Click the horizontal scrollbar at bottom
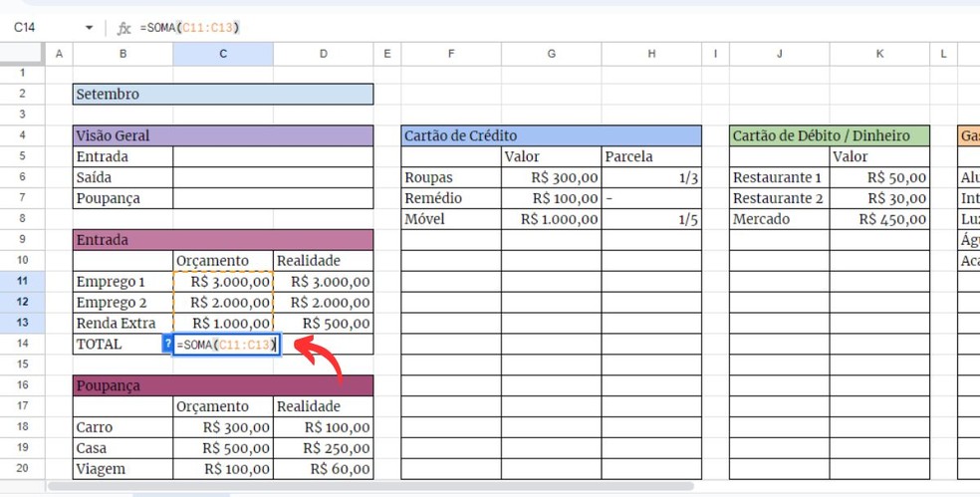This screenshot has width=980, height=497. pyautogui.click(x=370, y=486)
